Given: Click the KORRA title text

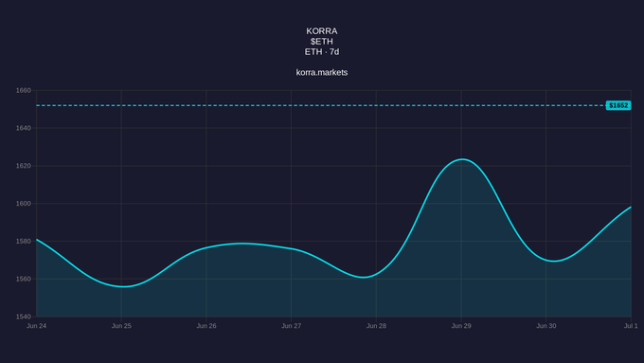Looking at the screenshot, I should [322, 31].
